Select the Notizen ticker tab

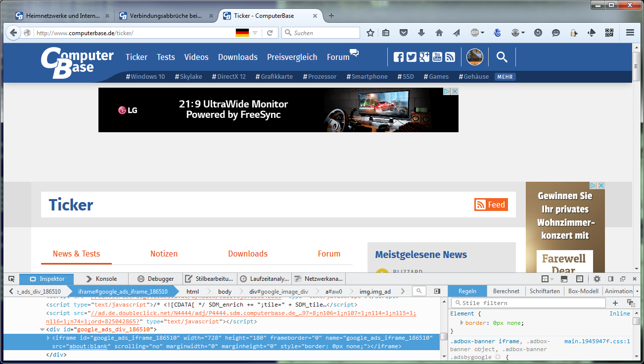pyautogui.click(x=164, y=254)
